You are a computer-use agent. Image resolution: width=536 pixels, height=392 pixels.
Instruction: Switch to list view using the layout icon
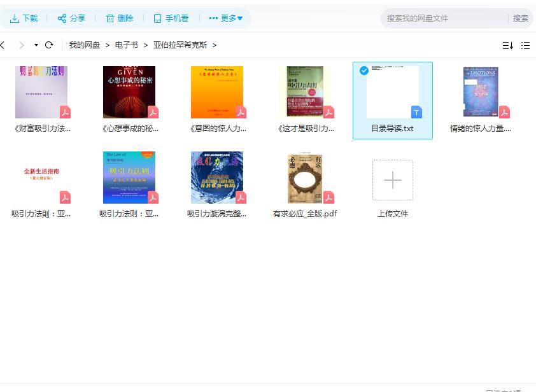pos(526,45)
